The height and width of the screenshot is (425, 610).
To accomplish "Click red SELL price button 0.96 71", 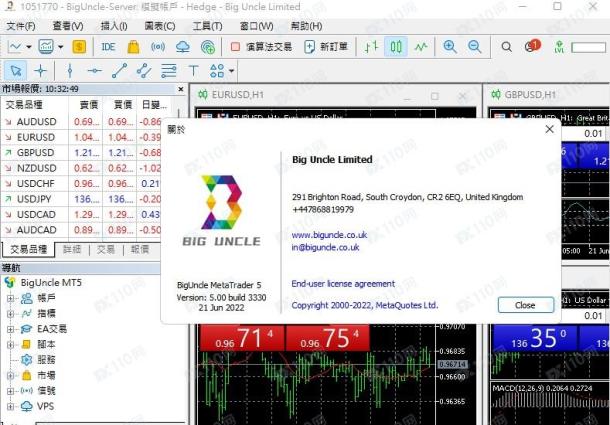I will [242, 338].
